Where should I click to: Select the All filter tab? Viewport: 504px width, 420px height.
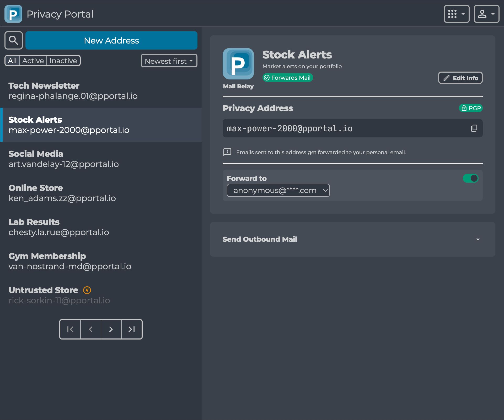point(12,61)
